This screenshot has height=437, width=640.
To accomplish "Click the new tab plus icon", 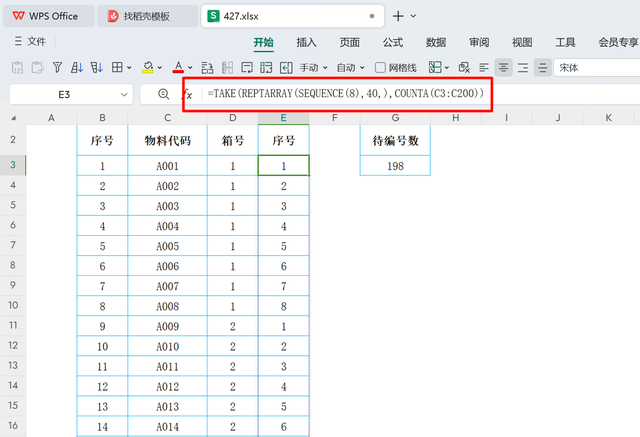I will click(398, 16).
